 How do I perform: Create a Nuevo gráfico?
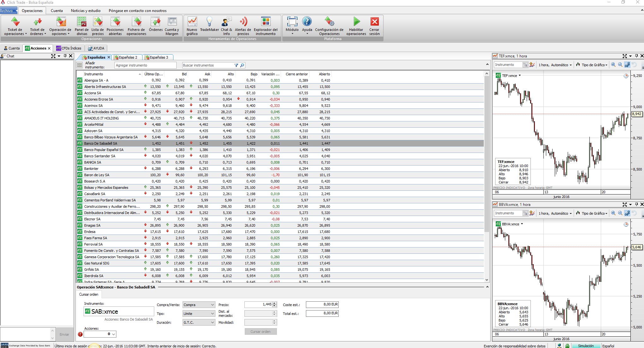coord(192,26)
